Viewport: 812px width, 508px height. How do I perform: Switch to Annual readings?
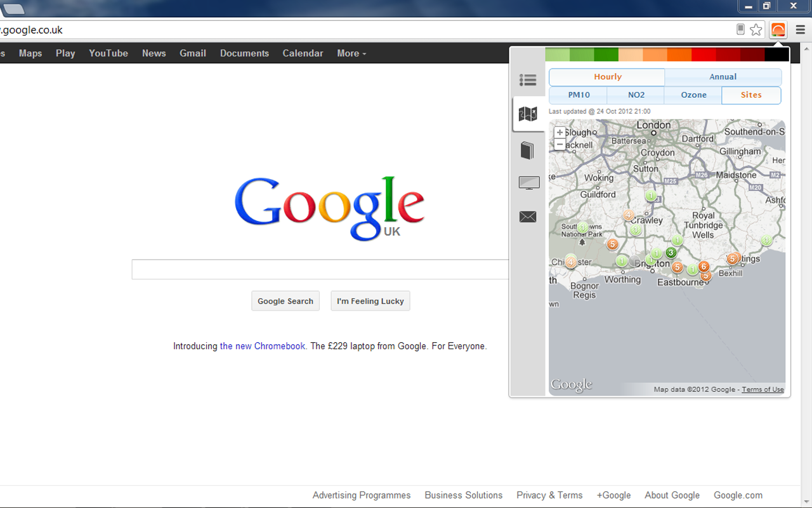tap(723, 77)
